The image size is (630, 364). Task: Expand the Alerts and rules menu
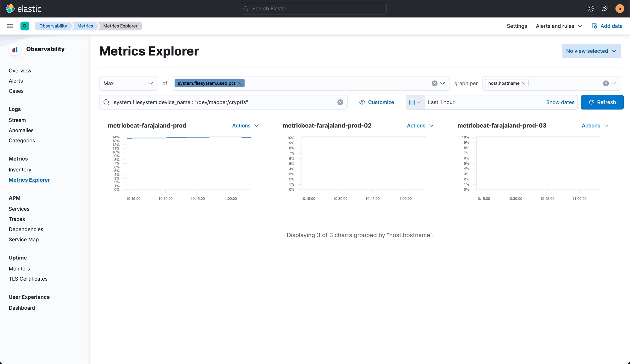pyautogui.click(x=559, y=26)
